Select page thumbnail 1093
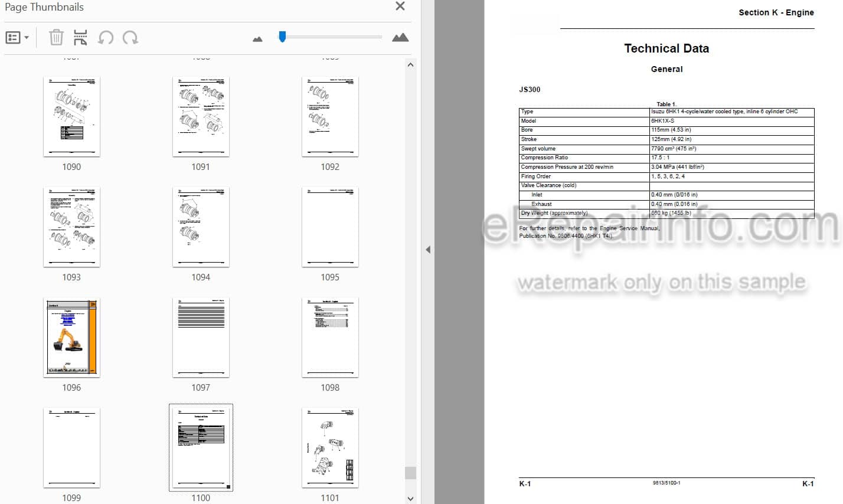The image size is (843, 504). [x=71, y=227]
